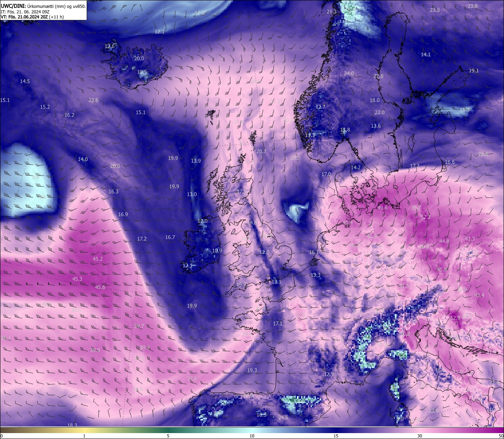The width and height of the screenshot is (504, 439).
Task: Select the 45.8 value label
Action: [x=442, y=270]
